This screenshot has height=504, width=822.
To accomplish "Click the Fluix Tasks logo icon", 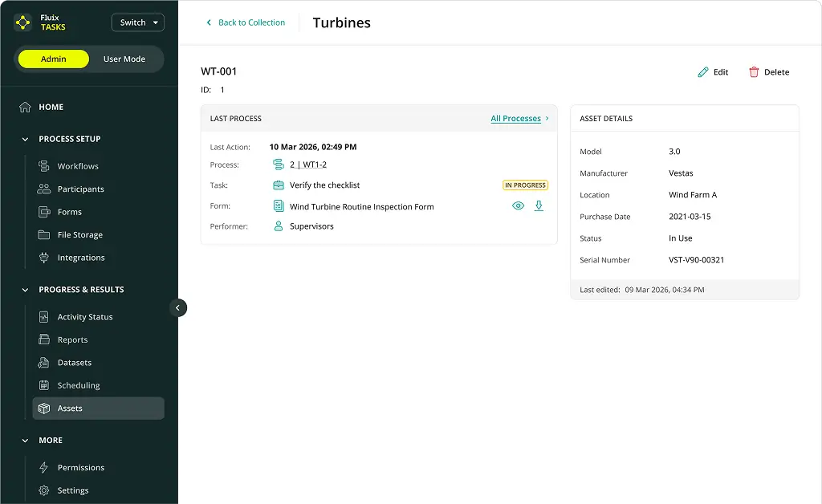I will point(22,22).
